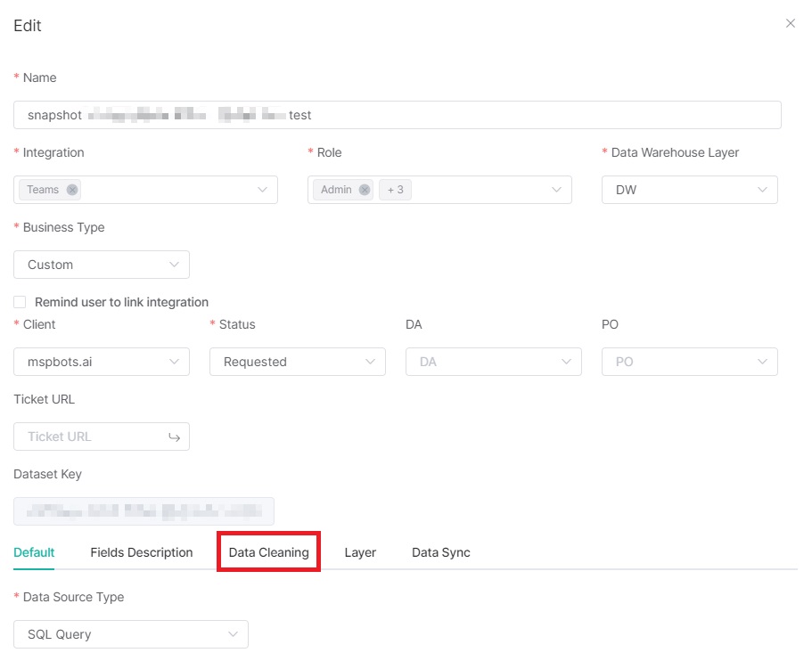Screen dimensions: 812x661
Task: Click the +3 additional roles tag
Action: (x=395, y=190)
